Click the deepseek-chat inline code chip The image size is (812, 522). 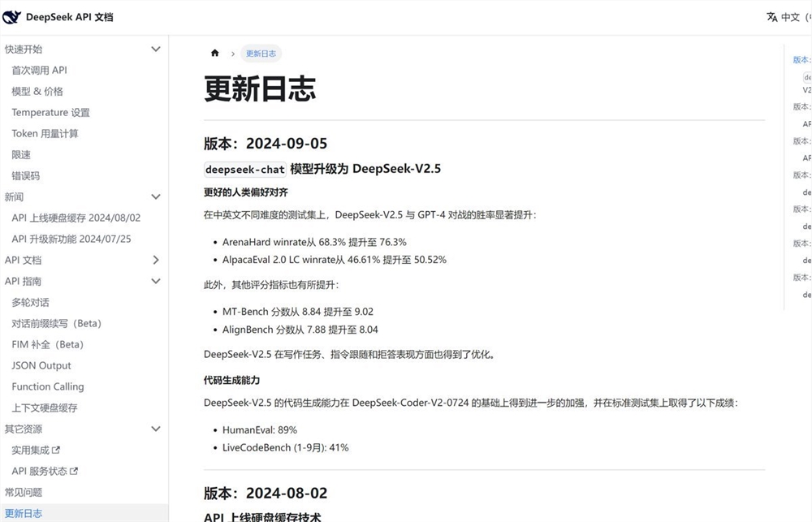click(x=245, y=170)
